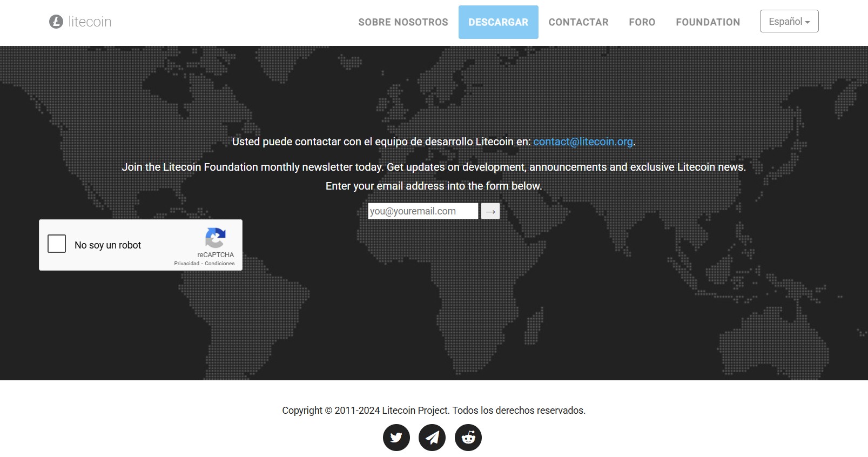Check the 'No soy un robot' checkbox
Viewport: 868px width, 457px height.
[x=57, y=244]
